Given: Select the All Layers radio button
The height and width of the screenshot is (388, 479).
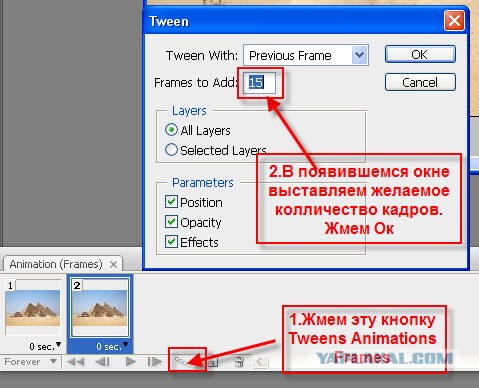Looking at the screenshot, I should click(171, 130).
